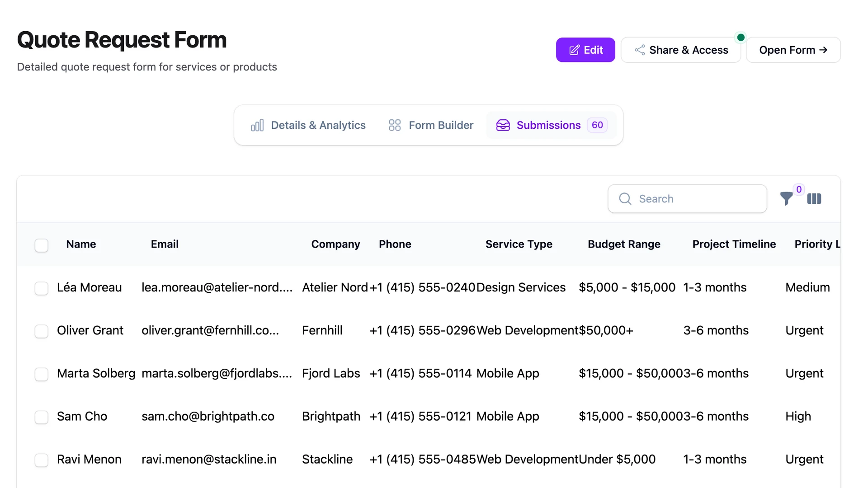The image size is (868, 488).
Task: Click the Submissions inbox icon
Action: [x=503, y=125]
